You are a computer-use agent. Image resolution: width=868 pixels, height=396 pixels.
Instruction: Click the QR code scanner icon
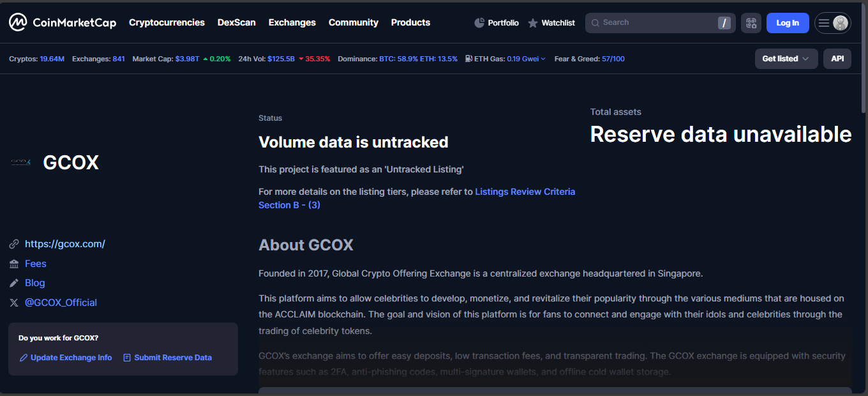click(x=751, y=23)
